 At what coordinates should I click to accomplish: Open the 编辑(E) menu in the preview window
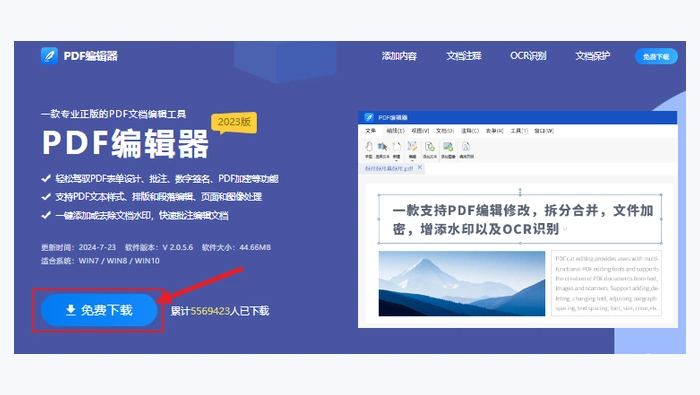395,131
